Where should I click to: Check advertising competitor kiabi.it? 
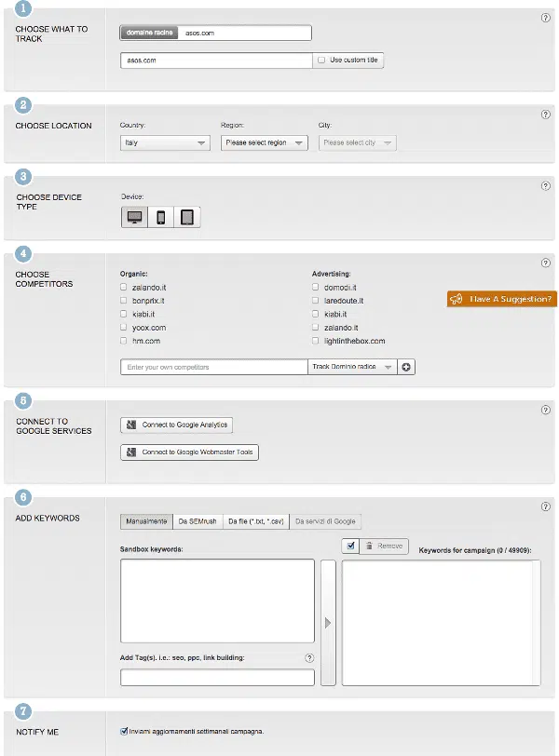316,314
